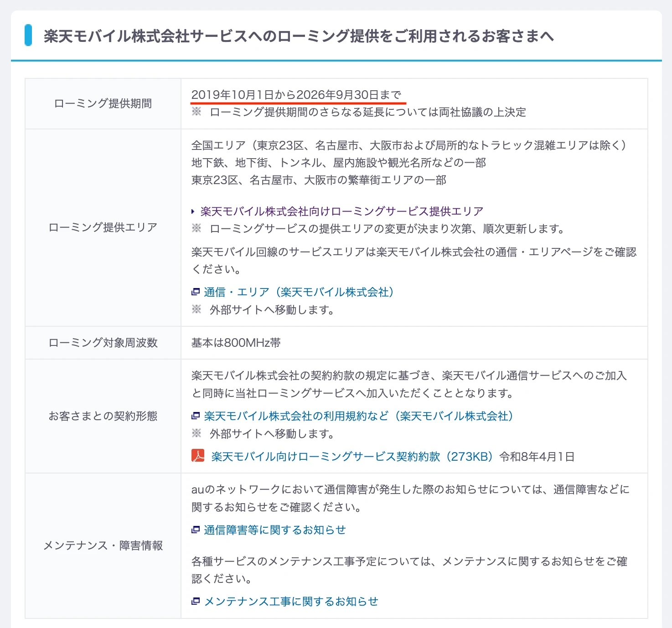Click the line 地下鉄、地下街、トンネル、屋内施設
This screenshot has height=628, width=672.
(x=339, y=163)
